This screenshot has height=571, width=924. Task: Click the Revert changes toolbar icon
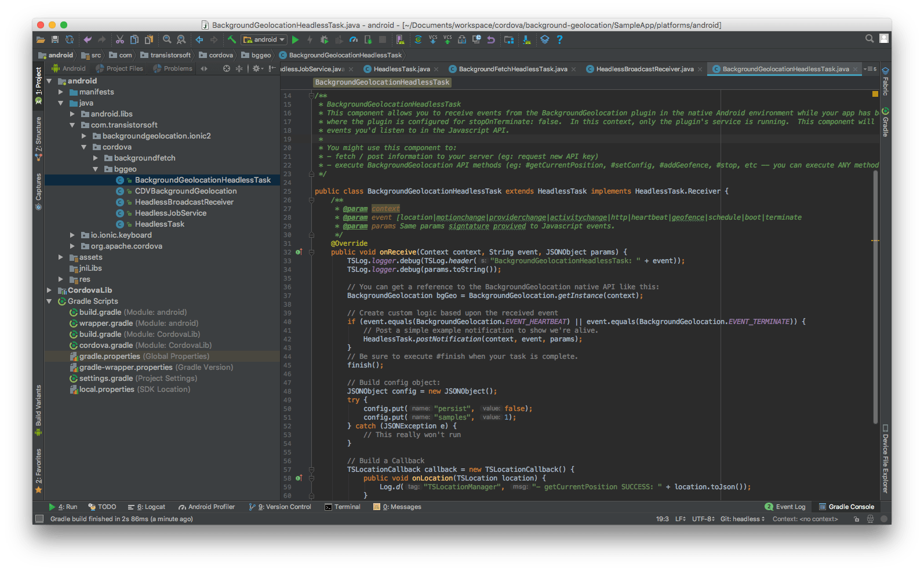(x=491, y=39)
